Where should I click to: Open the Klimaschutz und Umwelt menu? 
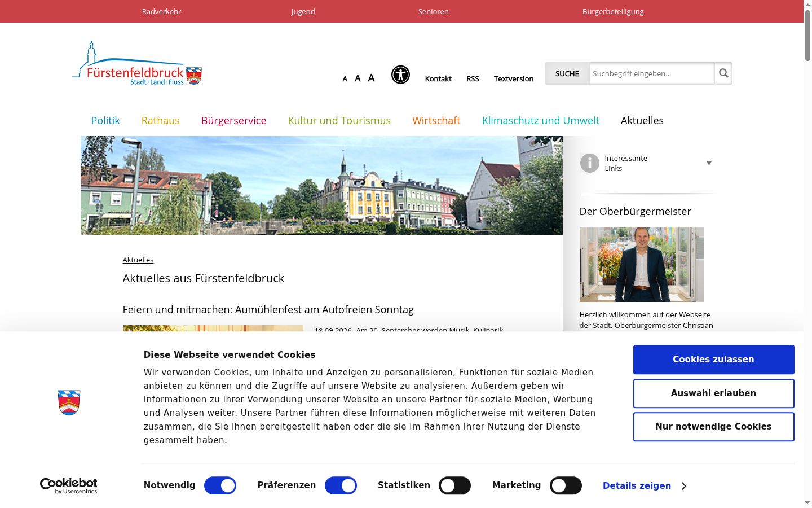pyautogui.click(x=540, y=120)
